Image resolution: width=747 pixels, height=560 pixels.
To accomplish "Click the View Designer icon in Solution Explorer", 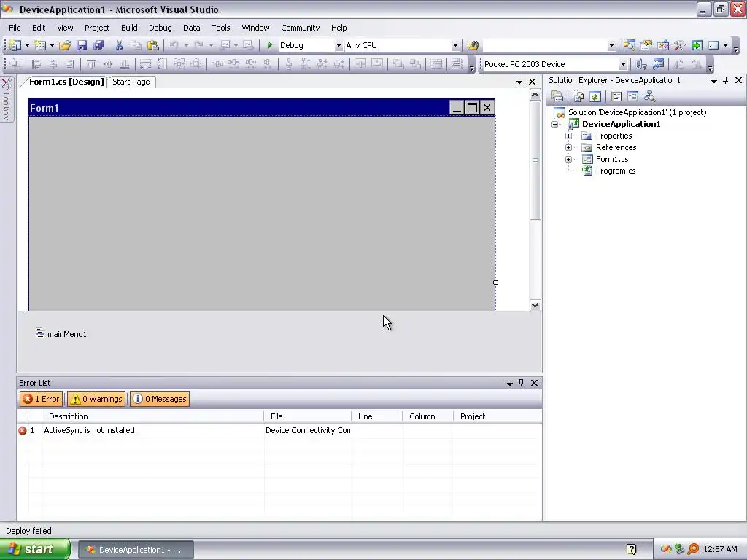I will (x=632, y=97).
